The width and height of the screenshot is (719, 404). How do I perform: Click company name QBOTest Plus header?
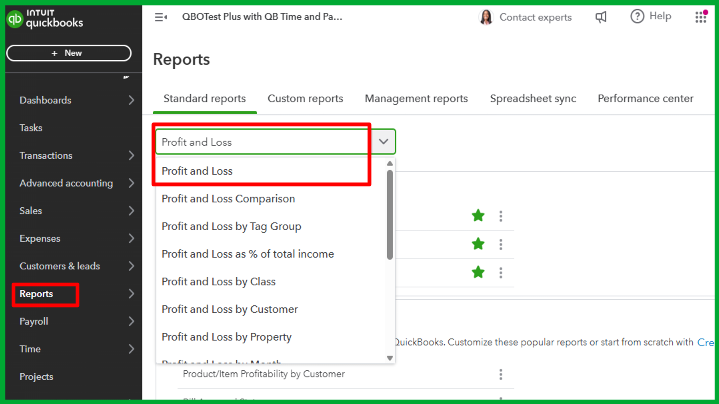(x=262, y=17)
